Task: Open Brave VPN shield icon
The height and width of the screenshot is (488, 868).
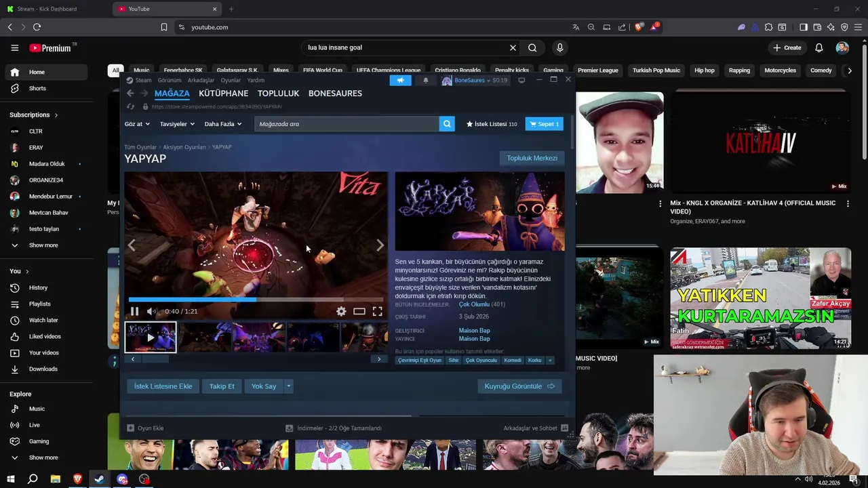Action: [844, 27]
